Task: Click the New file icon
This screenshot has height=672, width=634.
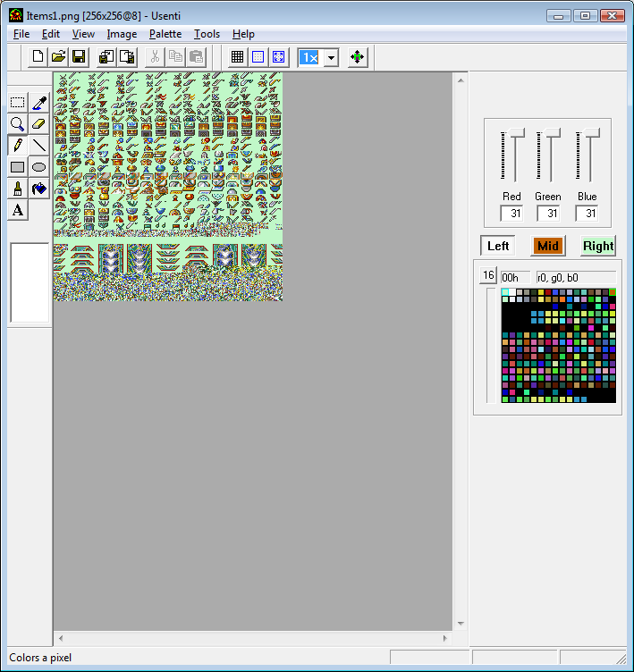Action: (x=38, y=57)
